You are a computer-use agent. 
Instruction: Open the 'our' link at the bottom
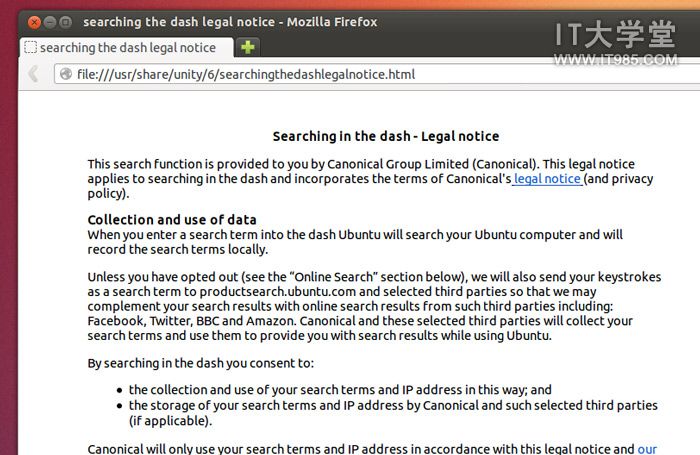647,448
